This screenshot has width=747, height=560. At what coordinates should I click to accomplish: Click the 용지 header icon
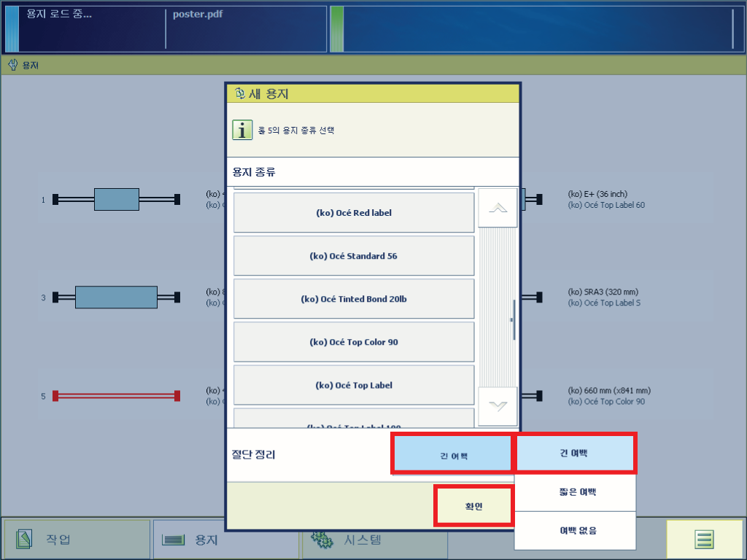[13, 64]
